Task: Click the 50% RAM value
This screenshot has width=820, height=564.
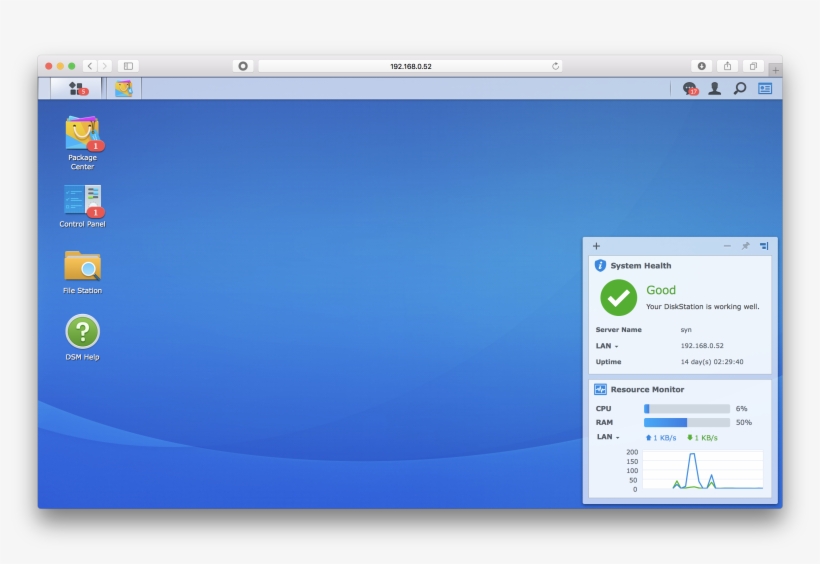Action: click(x=744, y=422)
